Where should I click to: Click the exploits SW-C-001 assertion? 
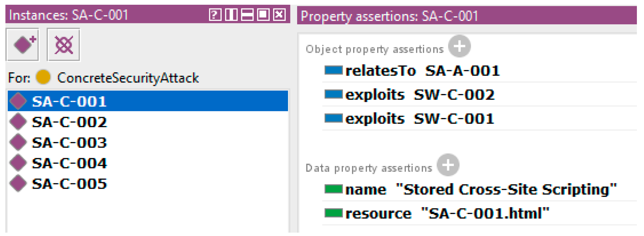420,119
